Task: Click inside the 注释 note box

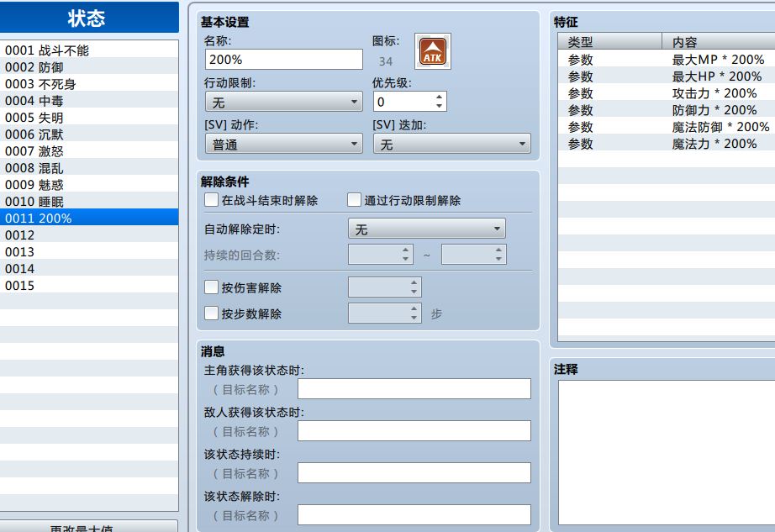Action: tap(667, 452)
